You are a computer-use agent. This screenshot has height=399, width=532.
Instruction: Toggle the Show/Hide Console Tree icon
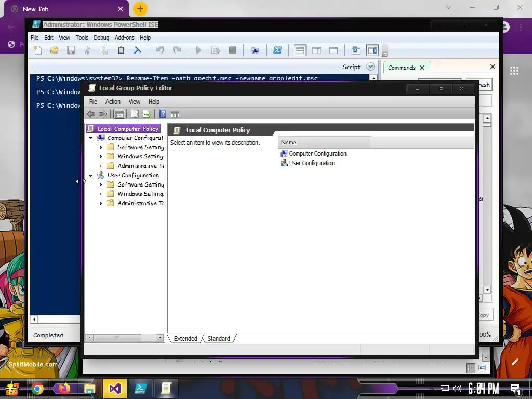pyautogui.click(x=119, y=114)
